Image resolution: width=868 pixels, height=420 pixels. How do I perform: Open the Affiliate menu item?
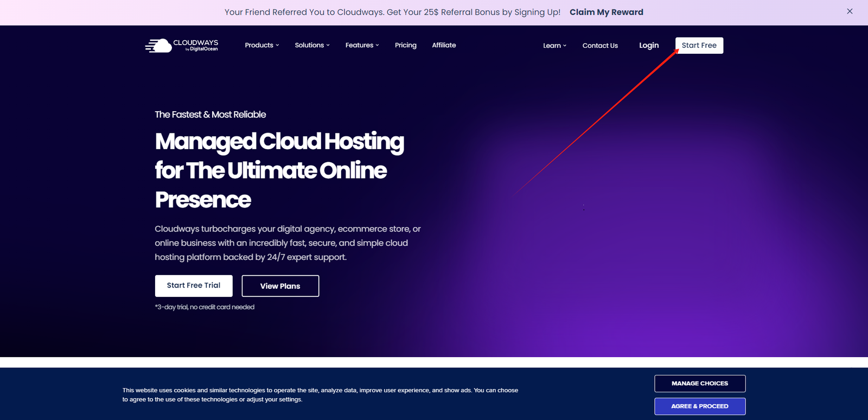(444, 45)
